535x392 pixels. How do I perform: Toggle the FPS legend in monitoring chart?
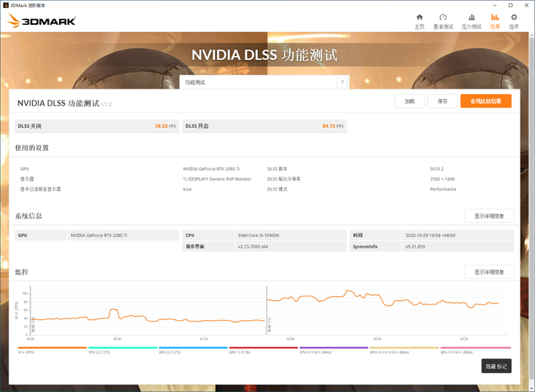coord(52,349)
